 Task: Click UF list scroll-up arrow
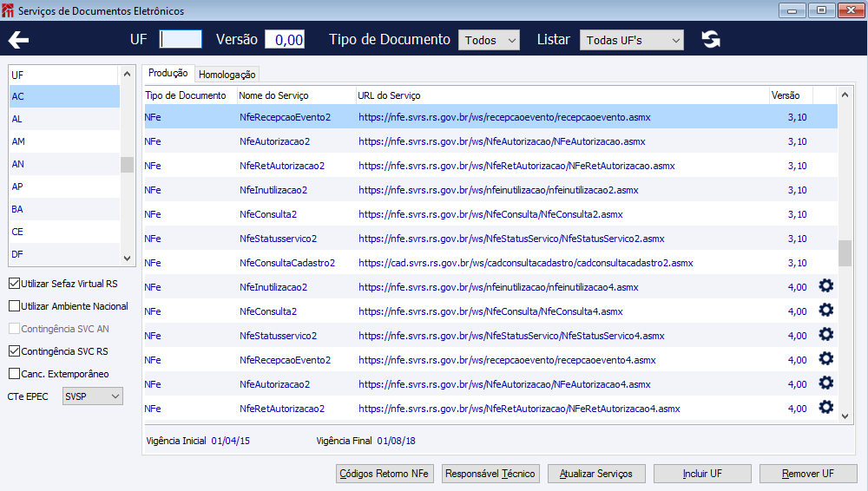(128, 74)
